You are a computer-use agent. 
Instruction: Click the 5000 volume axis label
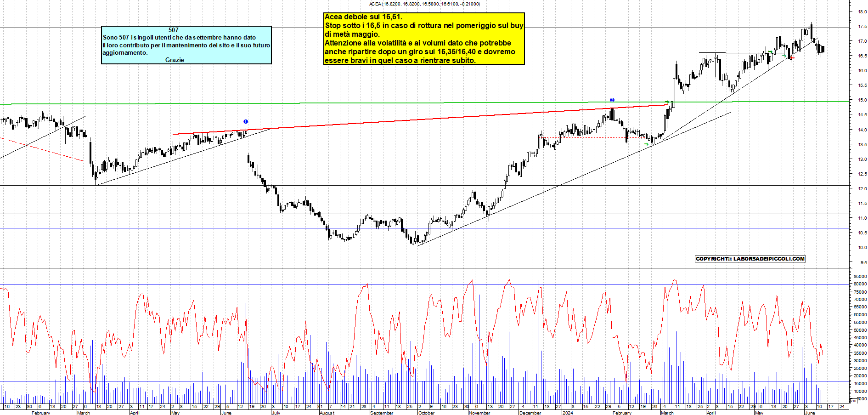pos(862,399)
